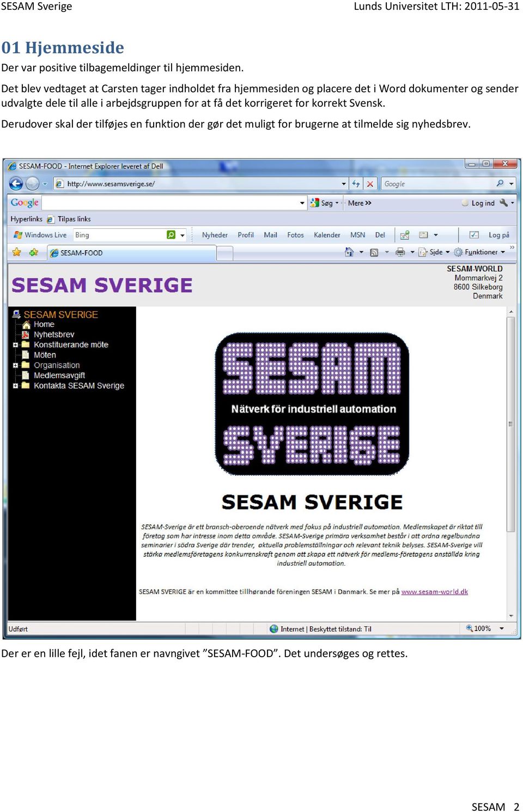Screen dimensions: 523x812
Task: Go back with the browser Back arrow
Action: click(16, 184)
